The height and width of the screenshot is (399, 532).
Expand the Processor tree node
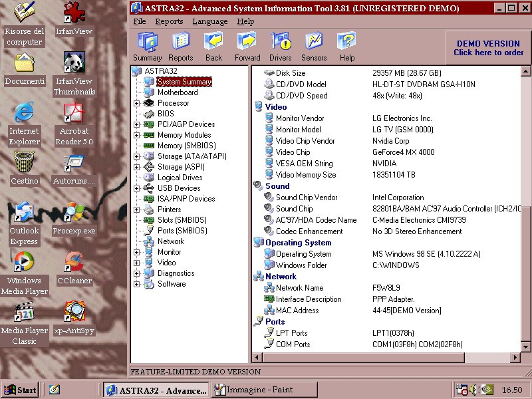pos(137,103)
